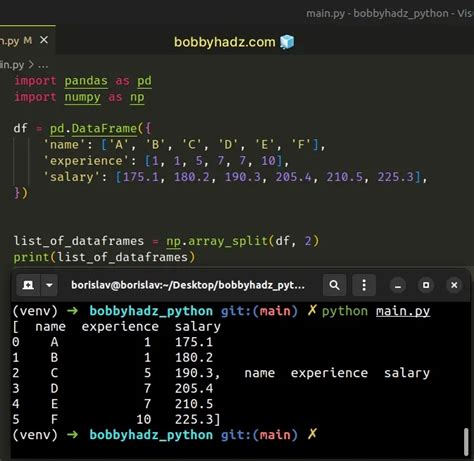The height and width of the screenshot is (461, 474).
Task: Click 'array_split' in the code
Action: [228, 241]
